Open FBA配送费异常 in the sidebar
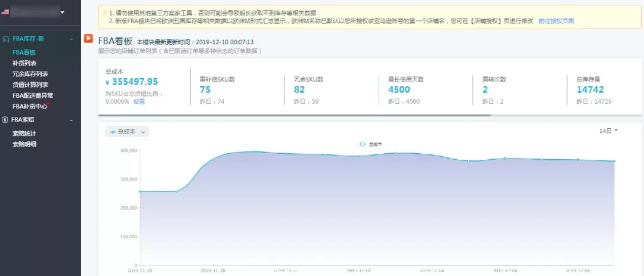644x276 pixels. 33,95
